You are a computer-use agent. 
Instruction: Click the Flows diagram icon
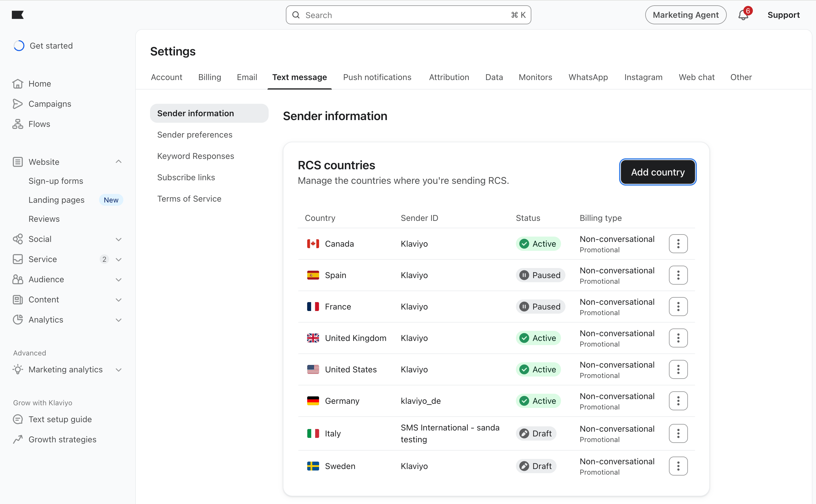click(18, 124)
